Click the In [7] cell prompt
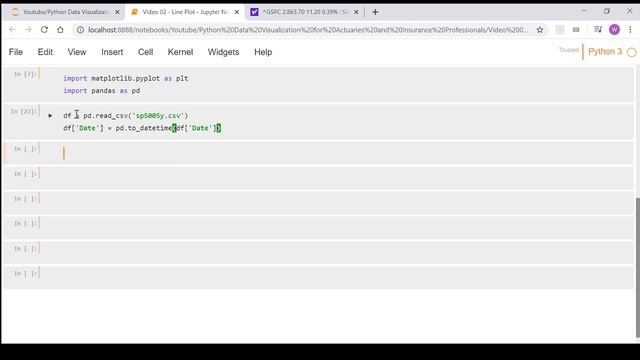The width and height of the screenshot is (640, 360). coord(25,74)
